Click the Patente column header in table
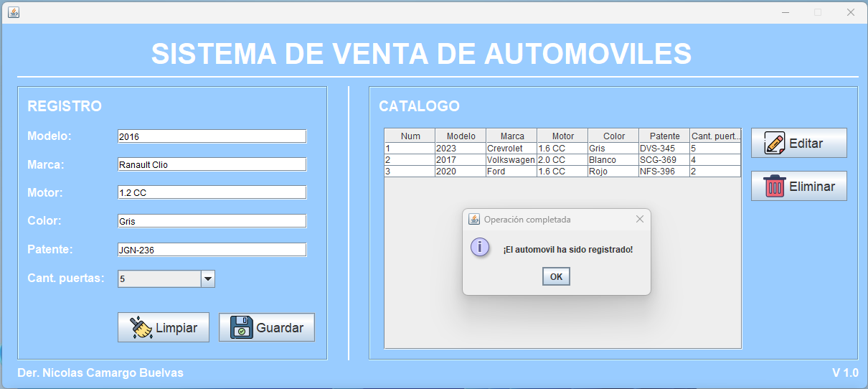This screenshot has height=389, width=868. point(664,136)
